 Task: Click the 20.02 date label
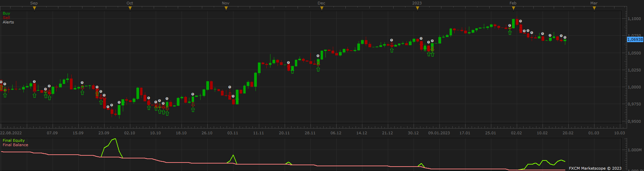point(568,133)
